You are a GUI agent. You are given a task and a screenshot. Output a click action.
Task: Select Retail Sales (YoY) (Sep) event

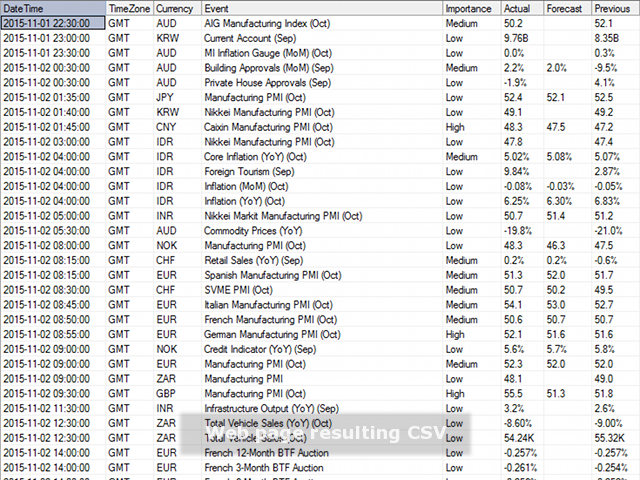253,260
